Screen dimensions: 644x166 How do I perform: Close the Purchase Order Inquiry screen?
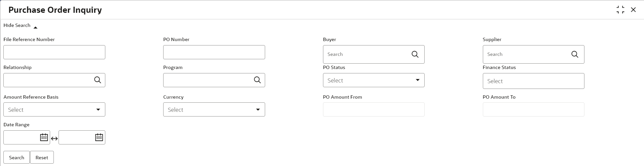point(633,10)
